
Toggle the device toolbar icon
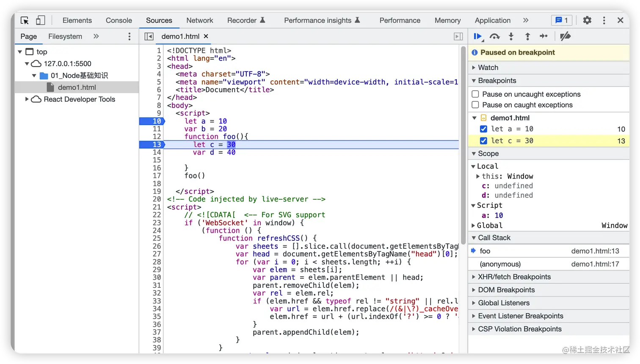[40, 20]
